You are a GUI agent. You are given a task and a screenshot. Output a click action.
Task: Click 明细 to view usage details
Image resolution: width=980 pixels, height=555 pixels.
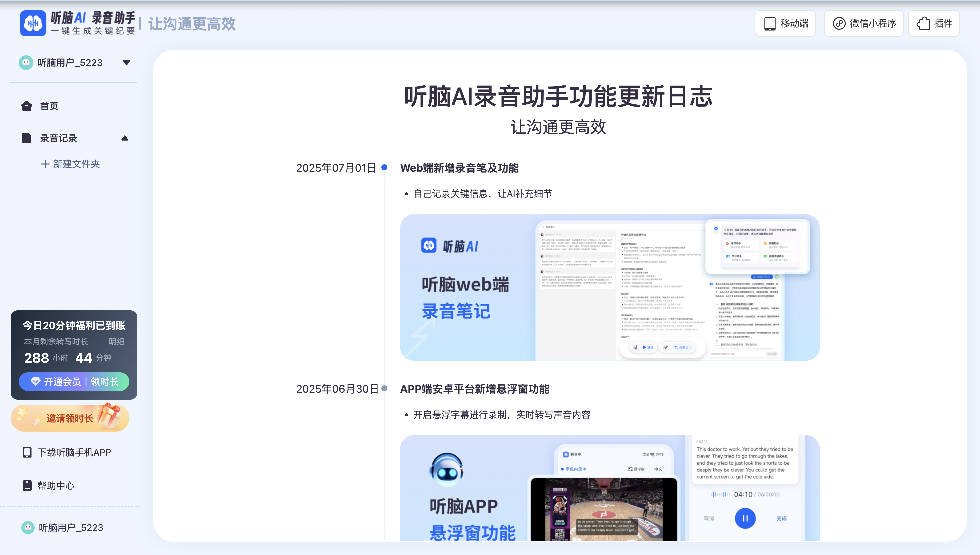tap(116, 341)
